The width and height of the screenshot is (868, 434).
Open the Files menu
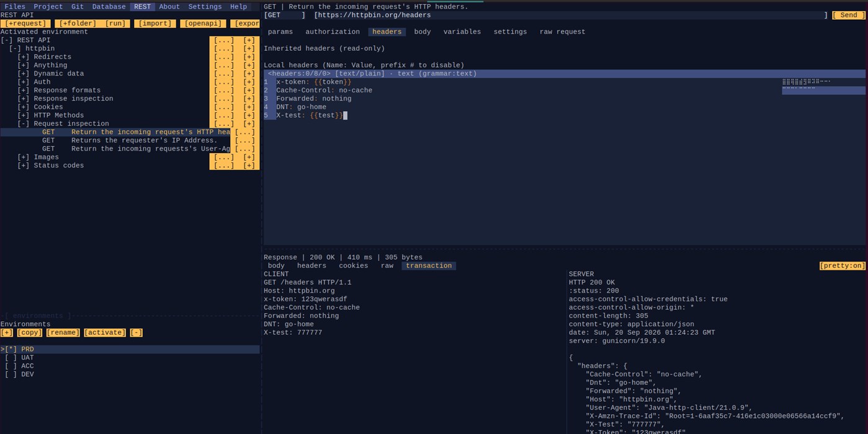point(15,7)
